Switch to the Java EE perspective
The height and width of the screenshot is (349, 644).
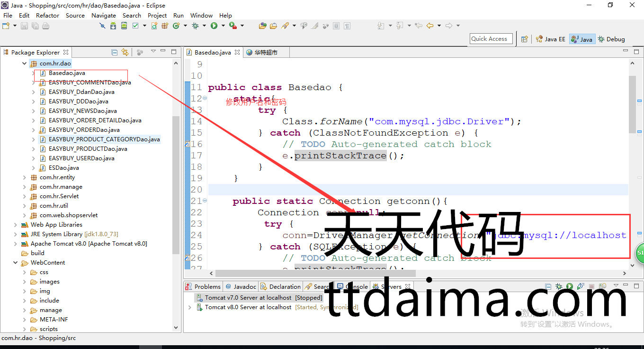point(550,39)
